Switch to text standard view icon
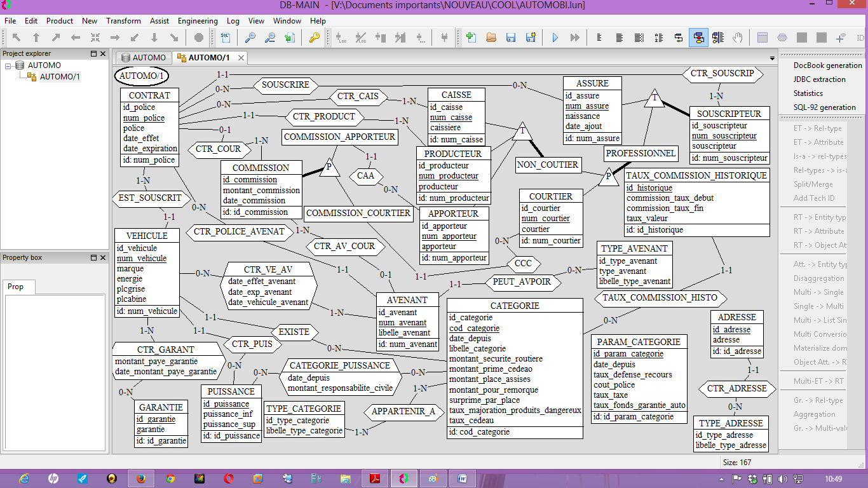The image size is (868, 488). tap(619, 37)
